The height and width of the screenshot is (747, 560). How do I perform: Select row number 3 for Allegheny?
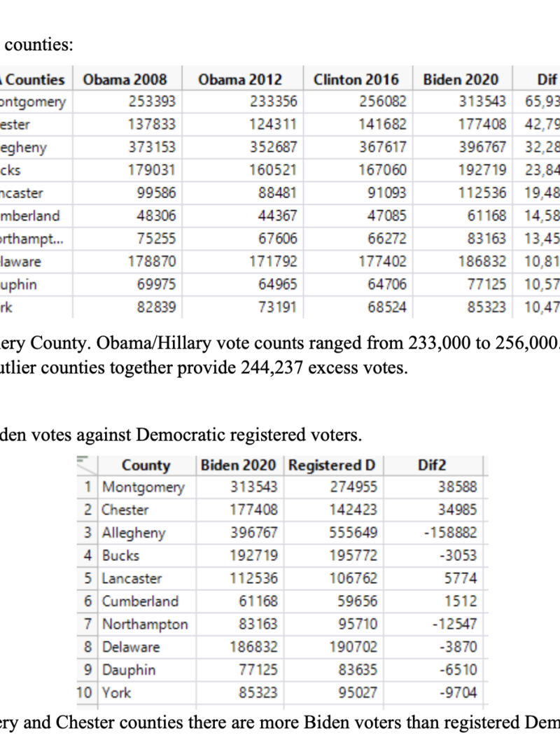click(87, 533)
